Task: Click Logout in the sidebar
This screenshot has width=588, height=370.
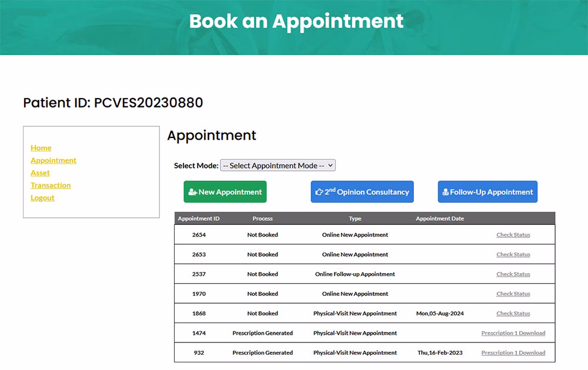Action: tap(42, 198)
